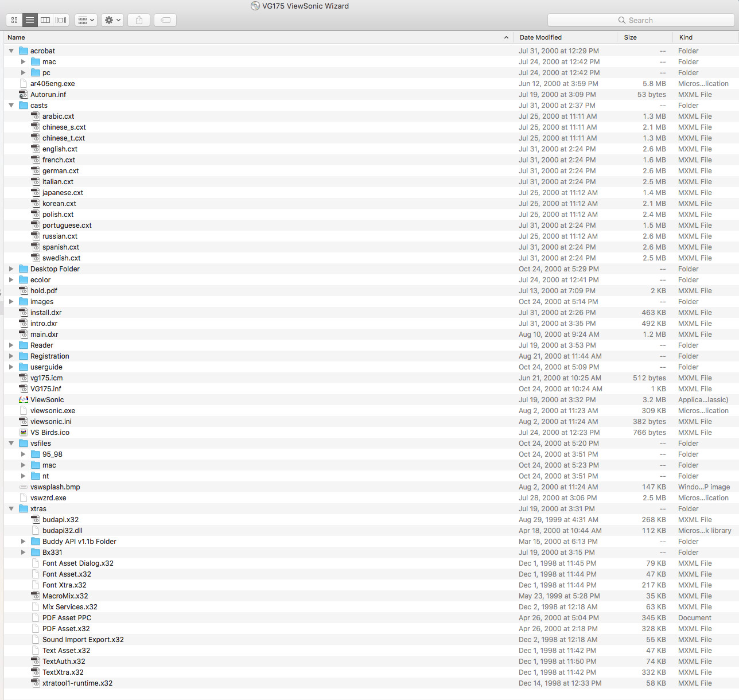Select the intro.dxr row

point(371,324)
